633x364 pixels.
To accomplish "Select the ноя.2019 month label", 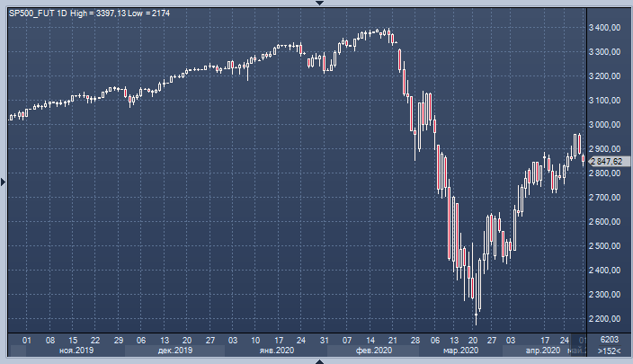I will (76, 351).
